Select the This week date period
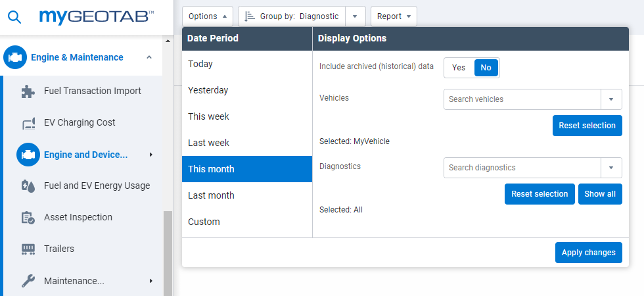 tap(247, 116)
